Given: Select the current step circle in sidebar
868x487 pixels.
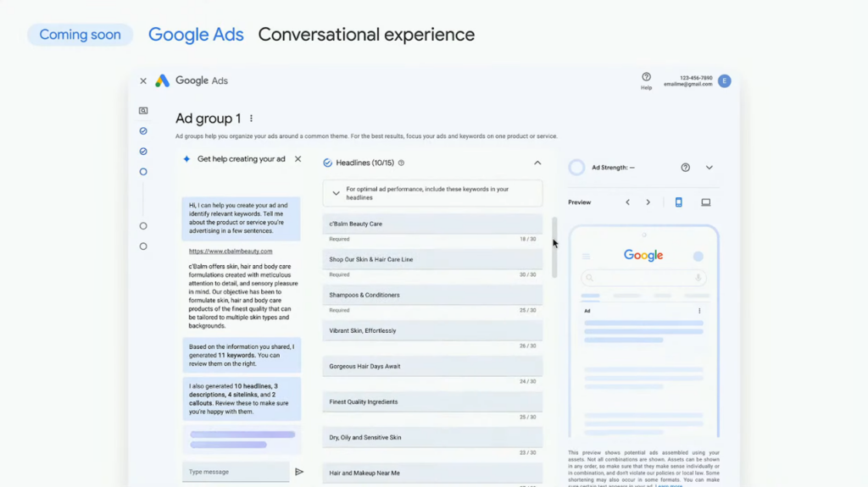Looking at the screenshot, I should pos(143,172).
